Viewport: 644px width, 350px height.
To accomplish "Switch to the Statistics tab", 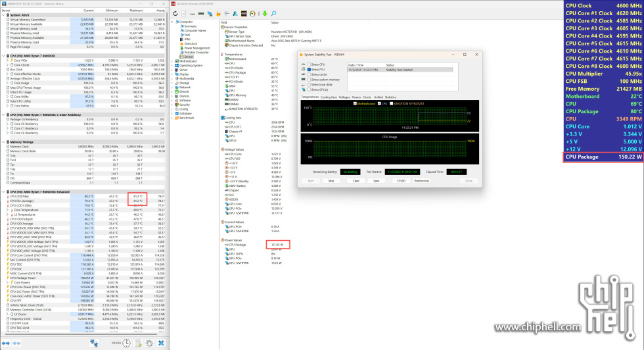I will point(390,97).
